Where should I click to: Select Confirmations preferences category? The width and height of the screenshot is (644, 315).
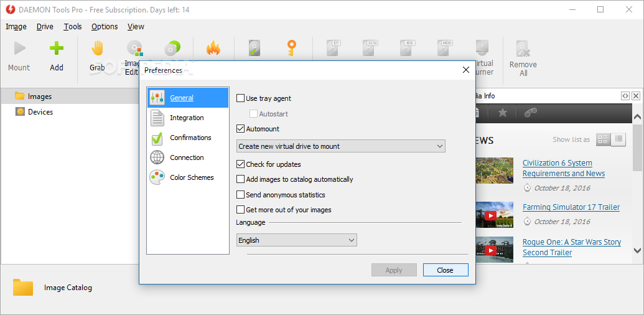tap(188, 138)
